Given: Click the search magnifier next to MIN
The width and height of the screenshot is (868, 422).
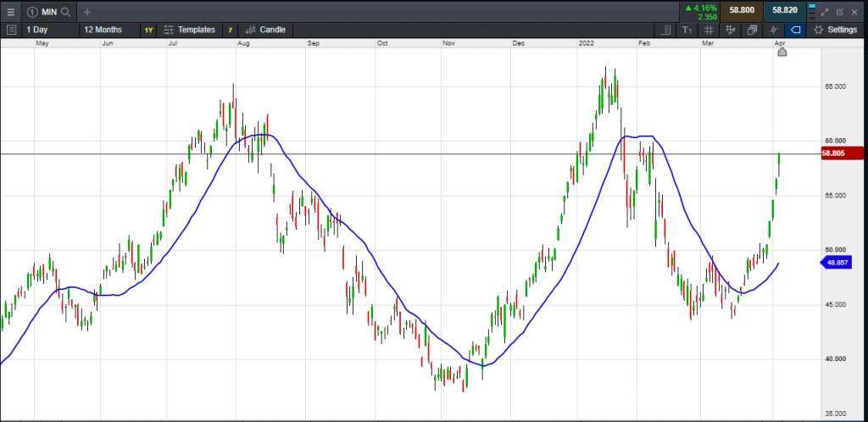Looking at the screenshot, I should (x=64, y=12).
